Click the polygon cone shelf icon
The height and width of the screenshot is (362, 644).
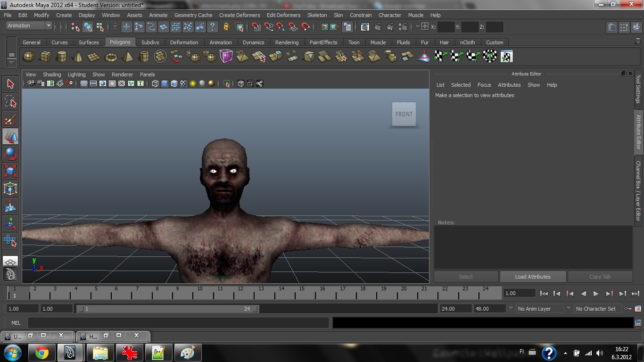click(x=78, y=57)
